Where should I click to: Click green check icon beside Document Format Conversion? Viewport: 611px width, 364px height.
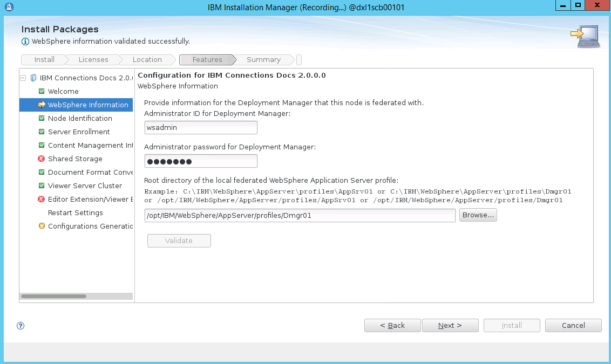tap(42, 172)
